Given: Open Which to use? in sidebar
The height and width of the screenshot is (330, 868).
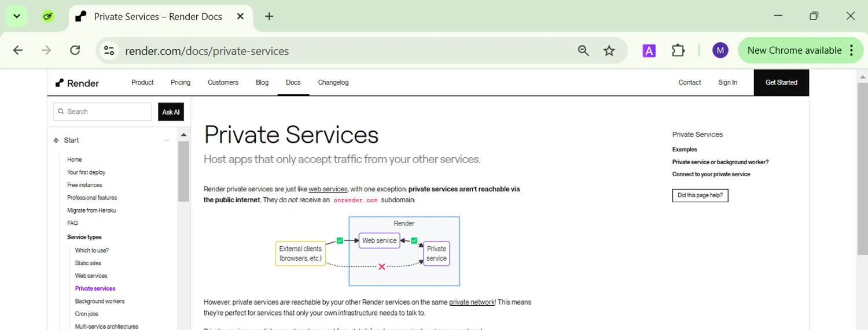Looking at the screenshot, I should tap(91, 250).
